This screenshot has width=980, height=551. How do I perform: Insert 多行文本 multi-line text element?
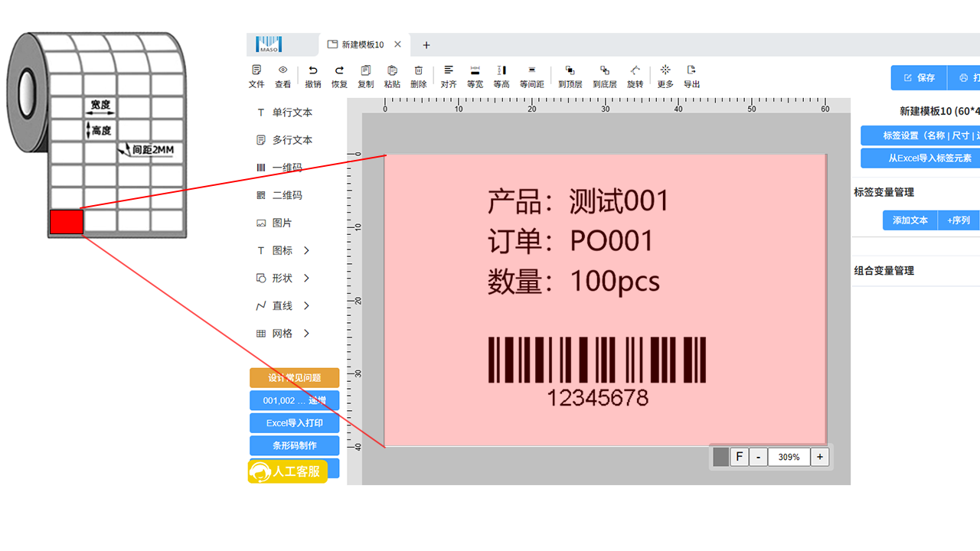(x=284, y=140)
